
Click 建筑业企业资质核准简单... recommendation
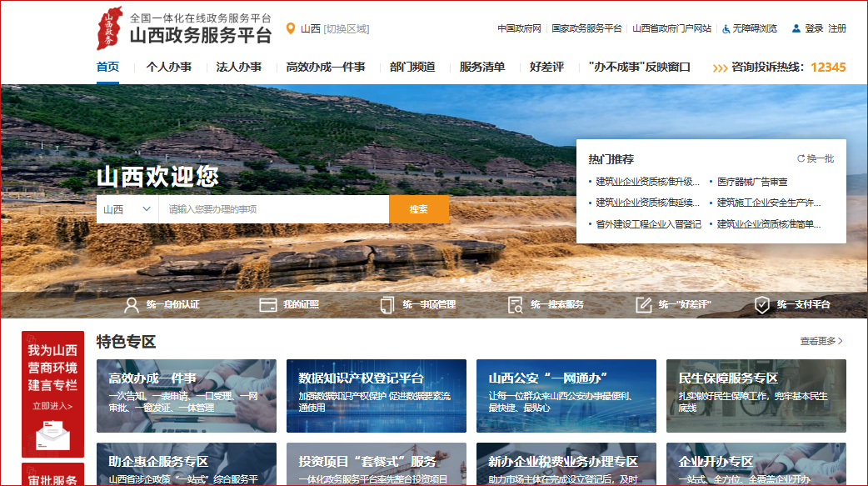(769, 224)
